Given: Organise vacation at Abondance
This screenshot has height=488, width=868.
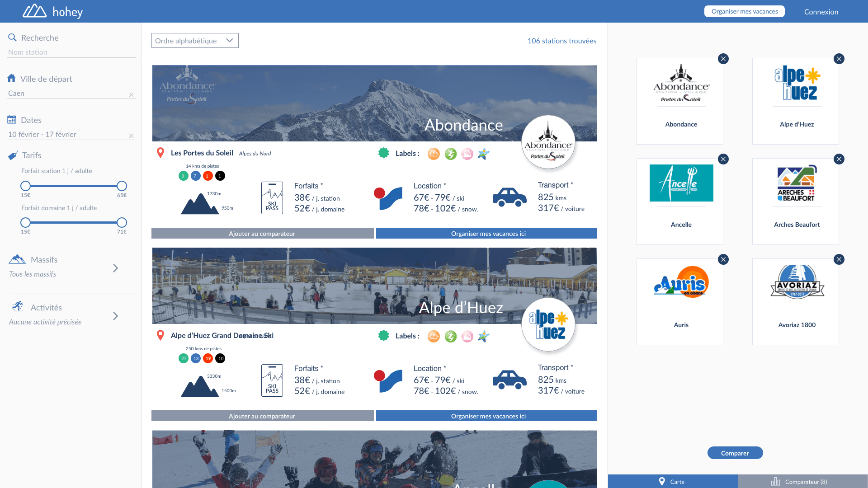Looking at the screenshot, I should point(486,233).
